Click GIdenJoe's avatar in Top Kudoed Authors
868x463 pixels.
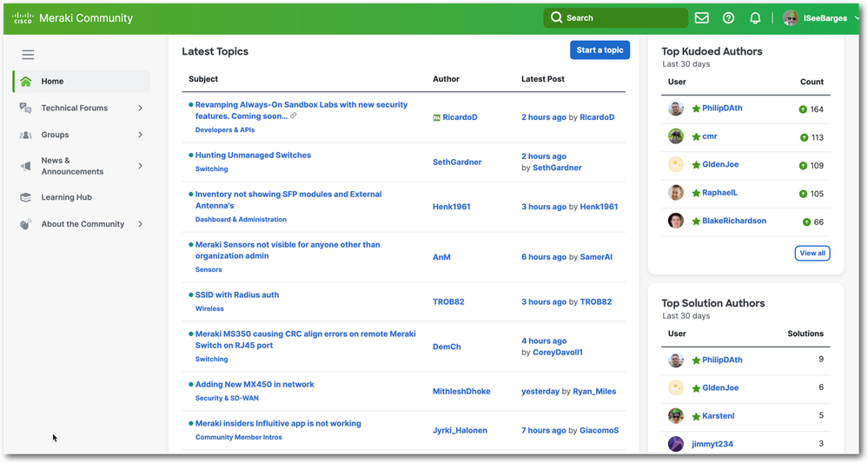click(675, 164)
